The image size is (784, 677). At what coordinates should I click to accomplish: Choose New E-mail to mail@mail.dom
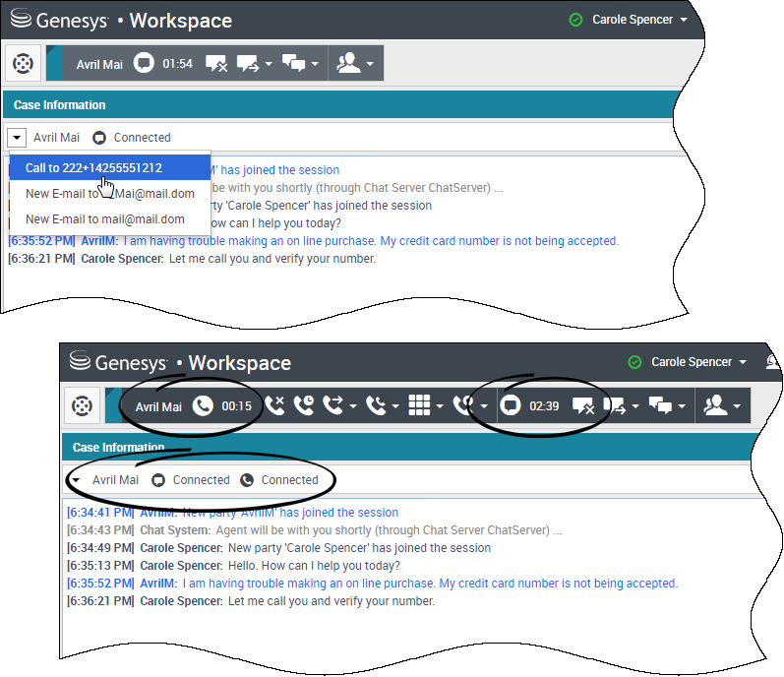pos(110,219)
